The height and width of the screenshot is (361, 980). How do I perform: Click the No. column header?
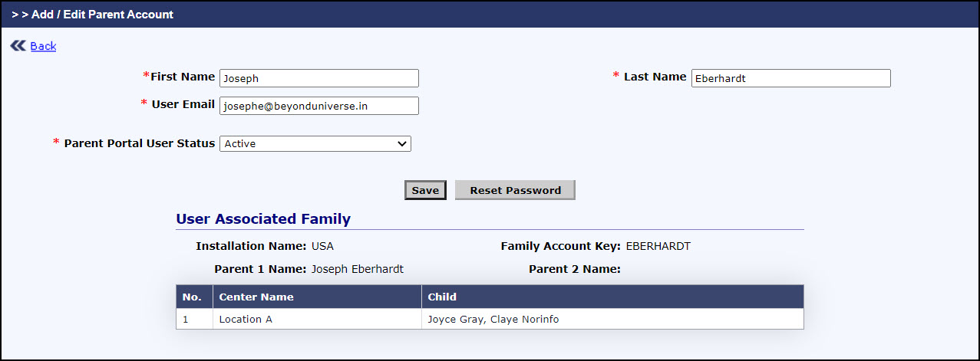point(193,297)
